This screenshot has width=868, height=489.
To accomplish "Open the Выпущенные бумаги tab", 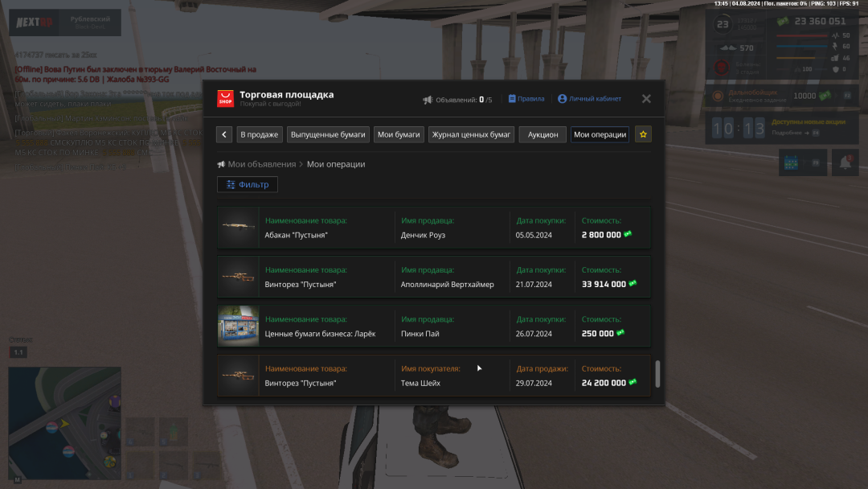I will [x=328, y=134].
